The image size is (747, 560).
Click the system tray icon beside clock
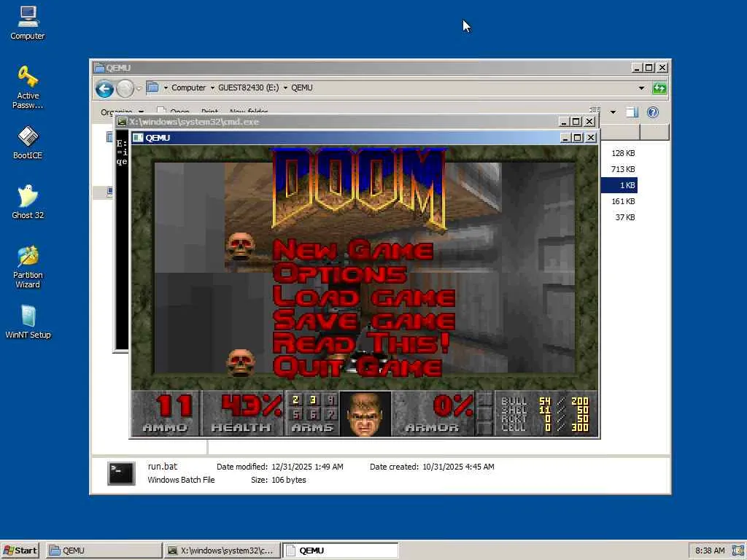coord(738,551)
